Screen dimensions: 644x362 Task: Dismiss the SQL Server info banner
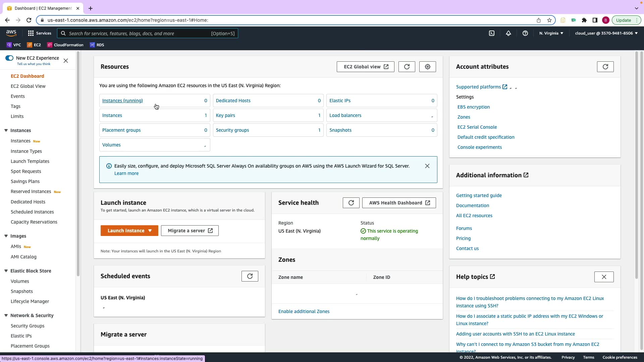pyautogui.click(x=427, y=166)
